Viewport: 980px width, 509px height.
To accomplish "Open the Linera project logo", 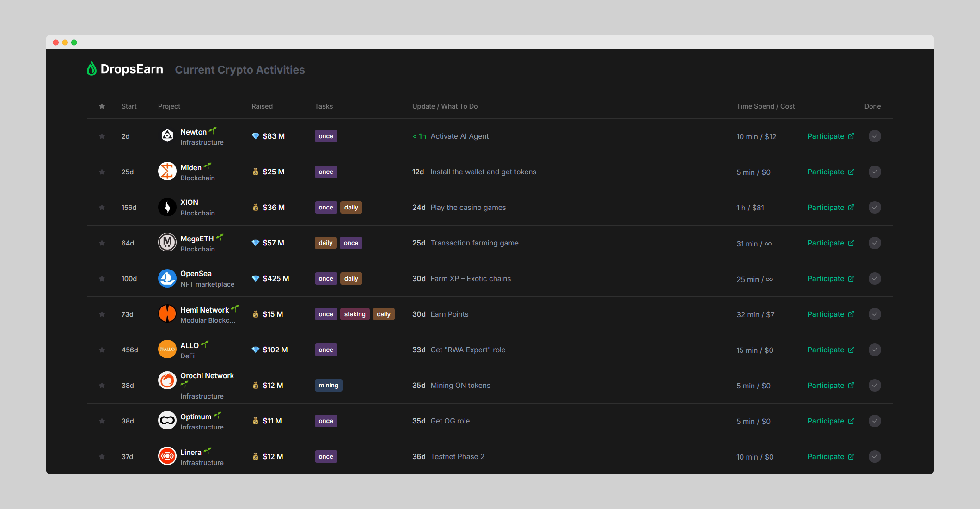I will pyautogui.click(x=167, y=456).
